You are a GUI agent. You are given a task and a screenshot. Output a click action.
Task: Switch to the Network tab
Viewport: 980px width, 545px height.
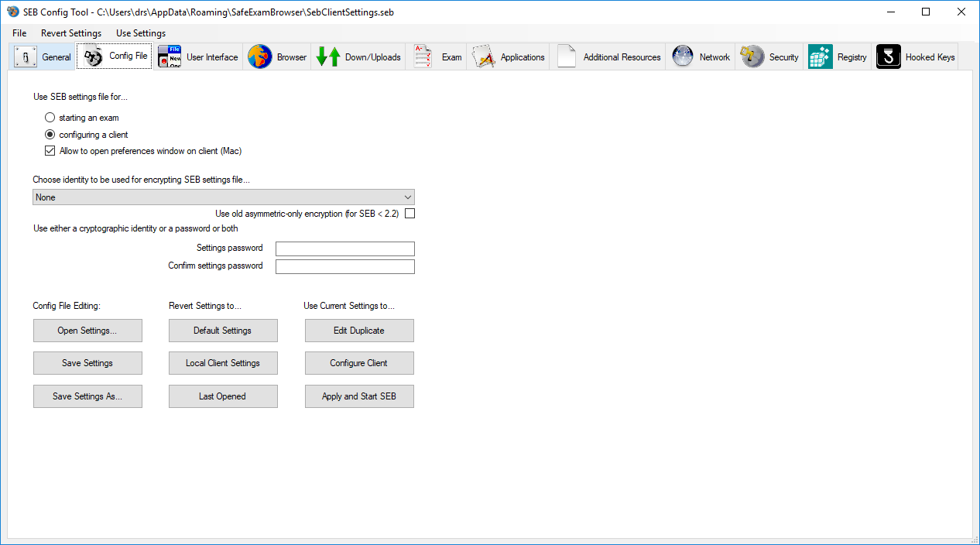point(701,57)
